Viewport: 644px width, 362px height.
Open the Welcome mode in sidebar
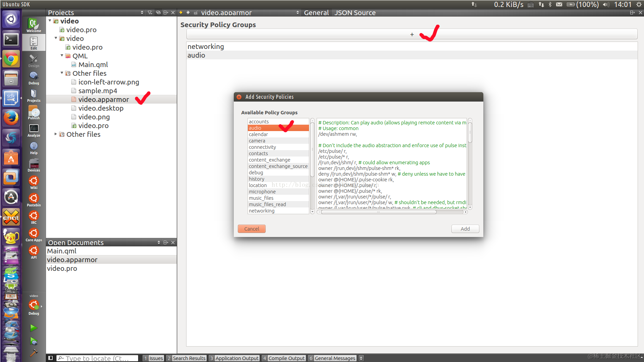tap(34, 25)
